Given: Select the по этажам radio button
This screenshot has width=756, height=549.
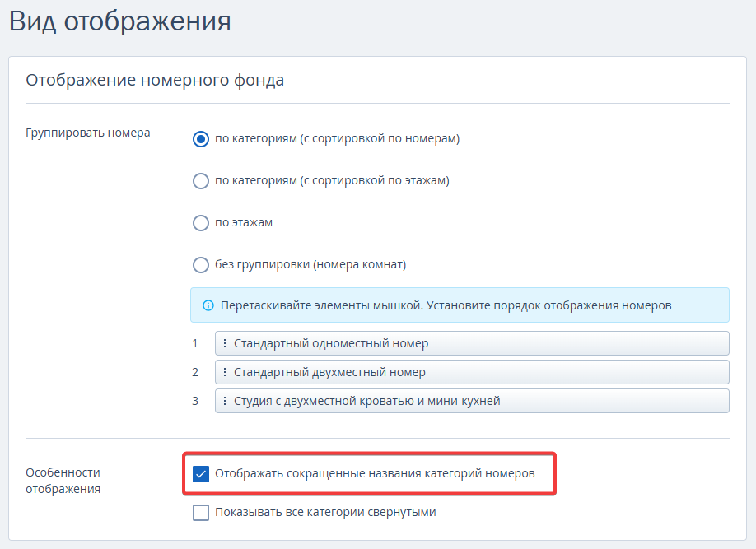Looking at the screenshot, I should 201,223.
